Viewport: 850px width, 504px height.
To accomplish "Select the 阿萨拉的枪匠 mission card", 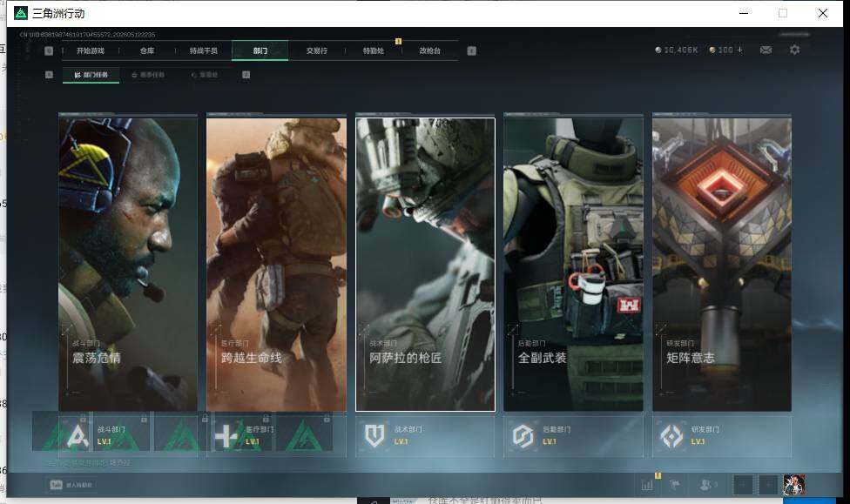I will (x=425, y=265).
